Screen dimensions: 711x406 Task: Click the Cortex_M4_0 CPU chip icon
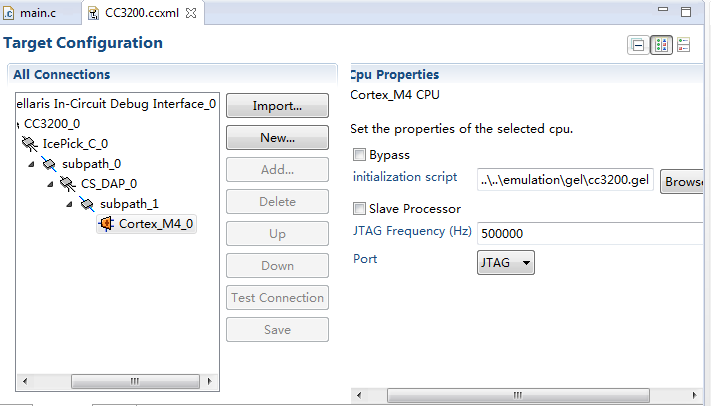(x=106, y=224)
